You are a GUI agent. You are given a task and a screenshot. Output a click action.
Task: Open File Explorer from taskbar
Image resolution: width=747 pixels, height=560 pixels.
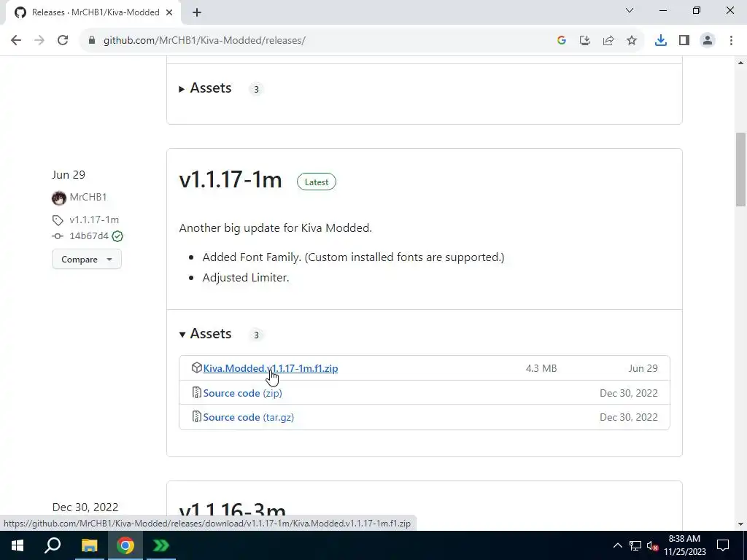[x=90, y=545]
